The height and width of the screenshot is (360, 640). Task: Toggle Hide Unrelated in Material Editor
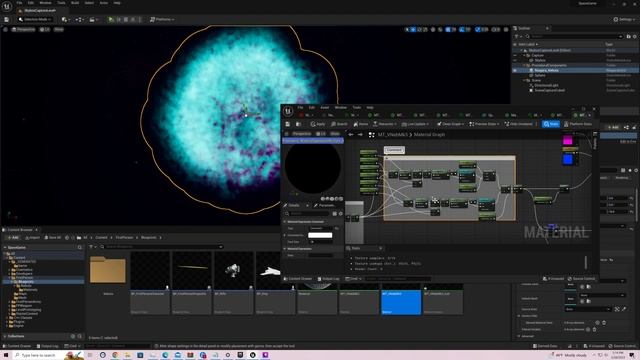(518, 124)
